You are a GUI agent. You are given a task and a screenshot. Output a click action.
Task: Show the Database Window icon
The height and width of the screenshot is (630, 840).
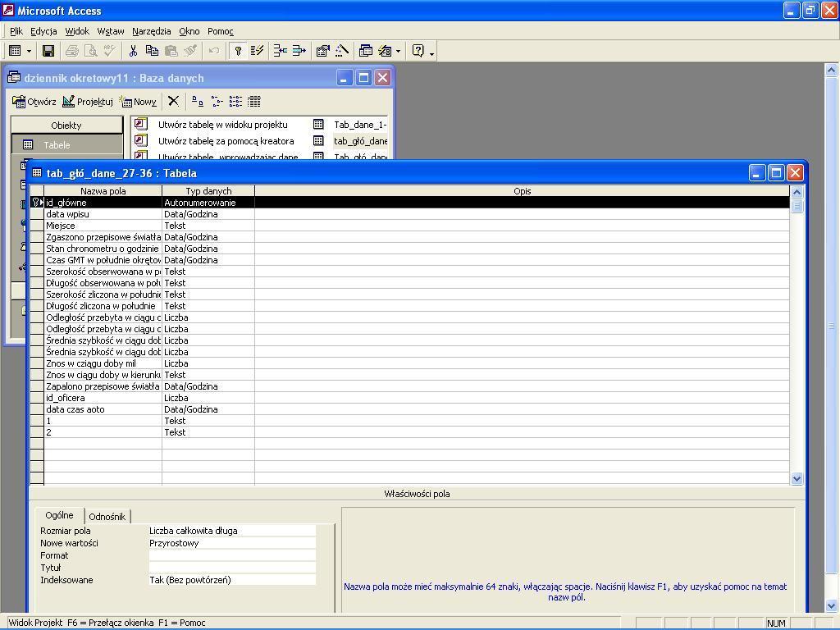coord(366,51)
